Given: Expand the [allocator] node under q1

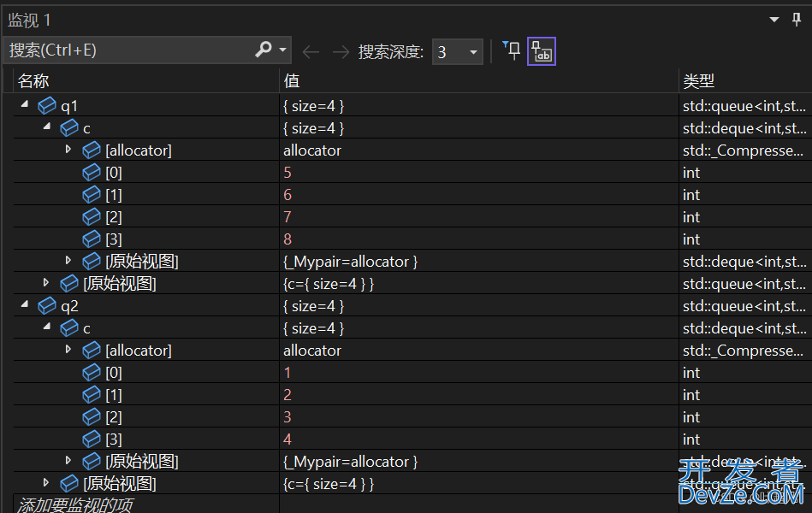Looking at the screenshot, I should (x=68, y=149).
